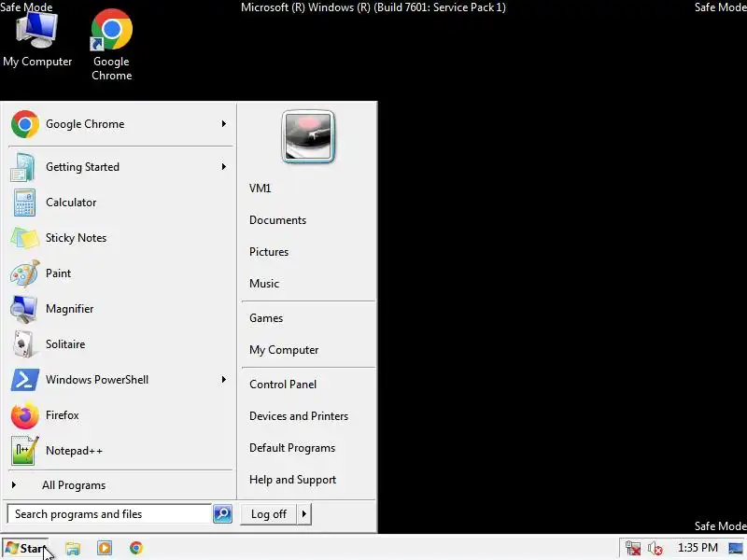Image resolution: width=747 pixels, height=560 pixels.
Task: Open the Magnifier icon
Action: point(24,309)
